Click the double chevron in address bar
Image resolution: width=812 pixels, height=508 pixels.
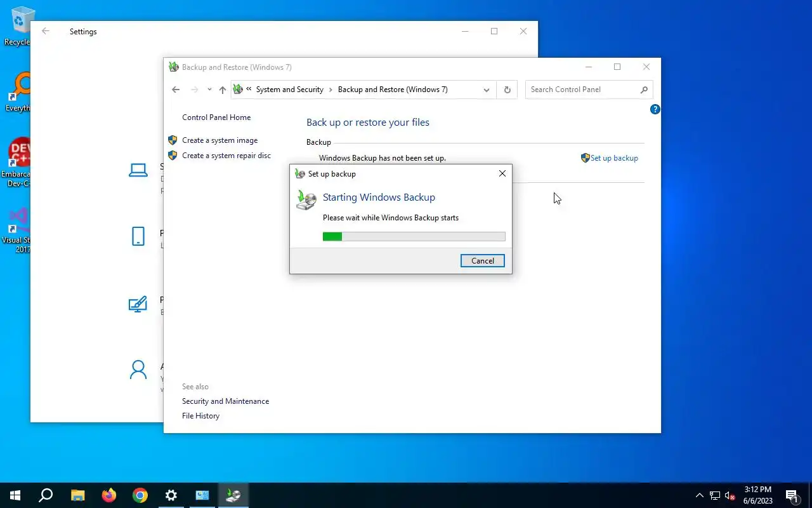[x=249, y=90]
